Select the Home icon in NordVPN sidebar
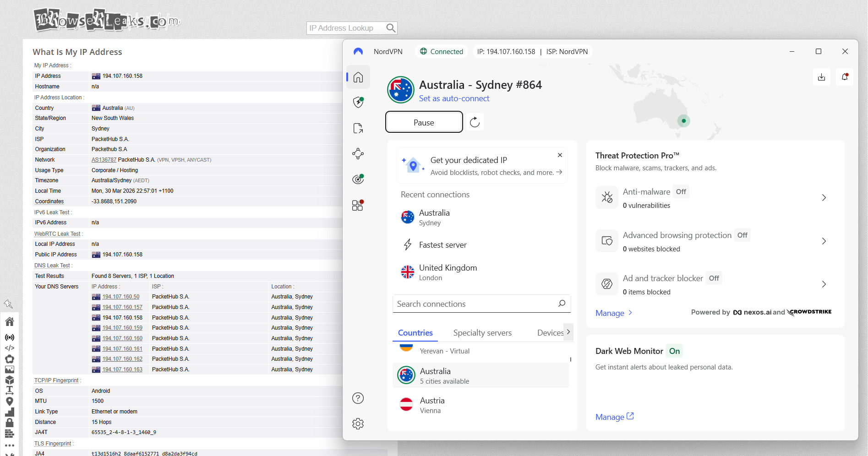This screenshot has width=868, height=456. tap(358, 77)
